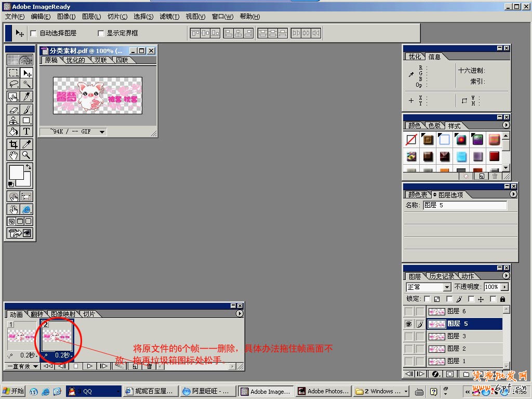The image size is (532, 399).
Task: Open the 正常 blend mode dropdown
Action: pos(446,287)
